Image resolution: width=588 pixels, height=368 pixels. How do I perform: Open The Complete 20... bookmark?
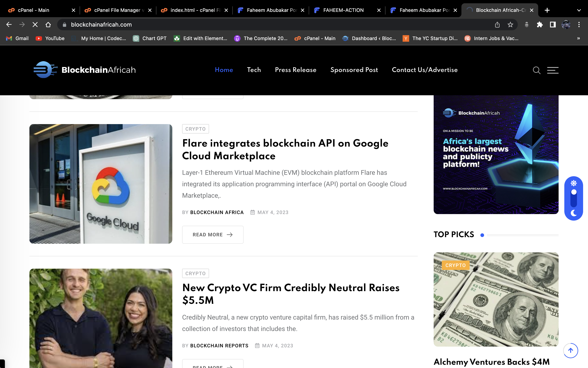click(x=261, y=38)
